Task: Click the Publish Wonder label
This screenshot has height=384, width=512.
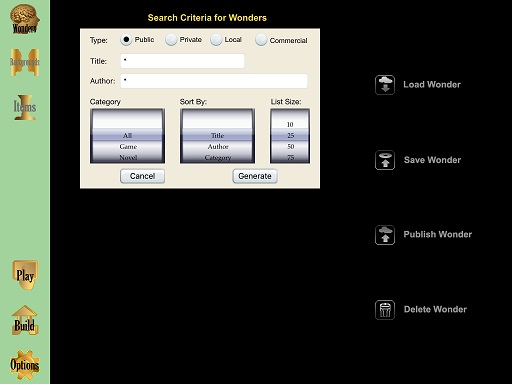Action: (438, 234)
